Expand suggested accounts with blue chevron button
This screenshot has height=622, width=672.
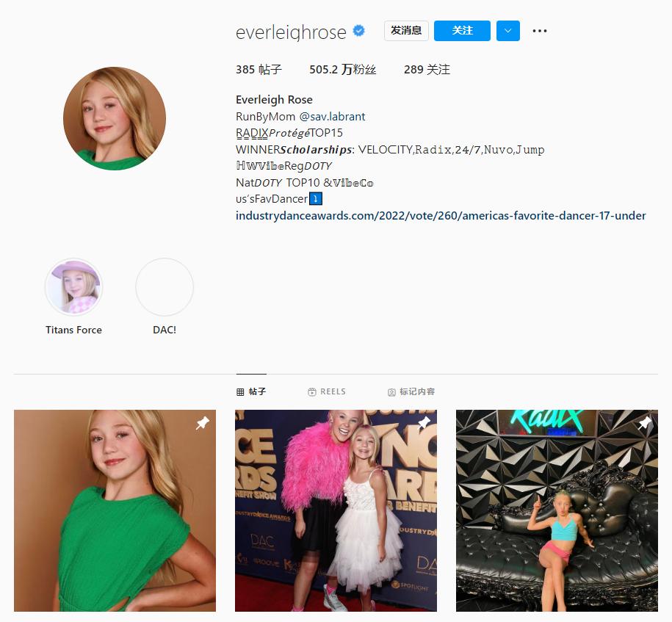(x=508, y=31)
